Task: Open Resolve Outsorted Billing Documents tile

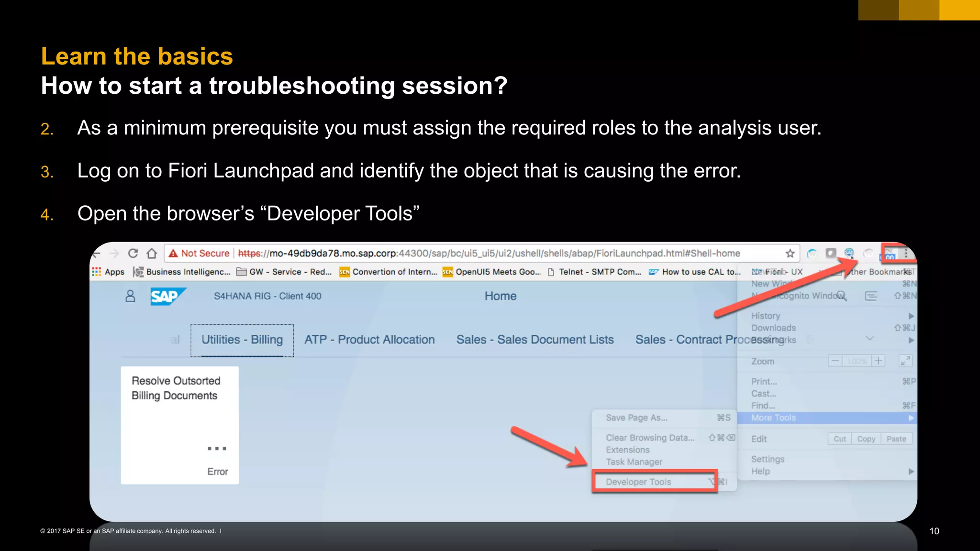Action: pyautogui.click(x=179, y=425)
